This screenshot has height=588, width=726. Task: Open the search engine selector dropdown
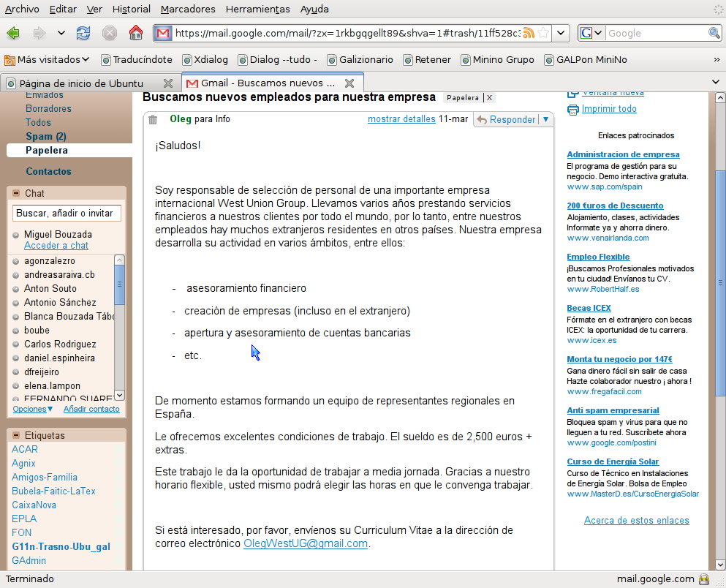point(591,33)
